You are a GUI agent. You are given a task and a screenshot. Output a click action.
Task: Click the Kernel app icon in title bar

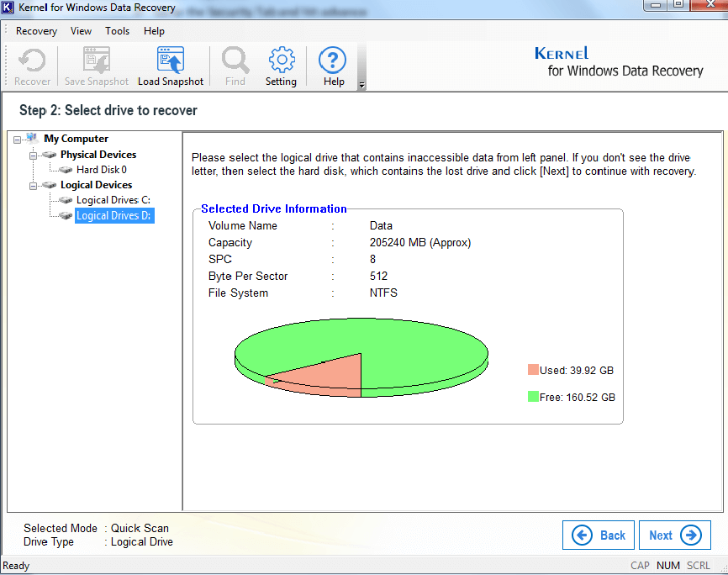point(8,8)
